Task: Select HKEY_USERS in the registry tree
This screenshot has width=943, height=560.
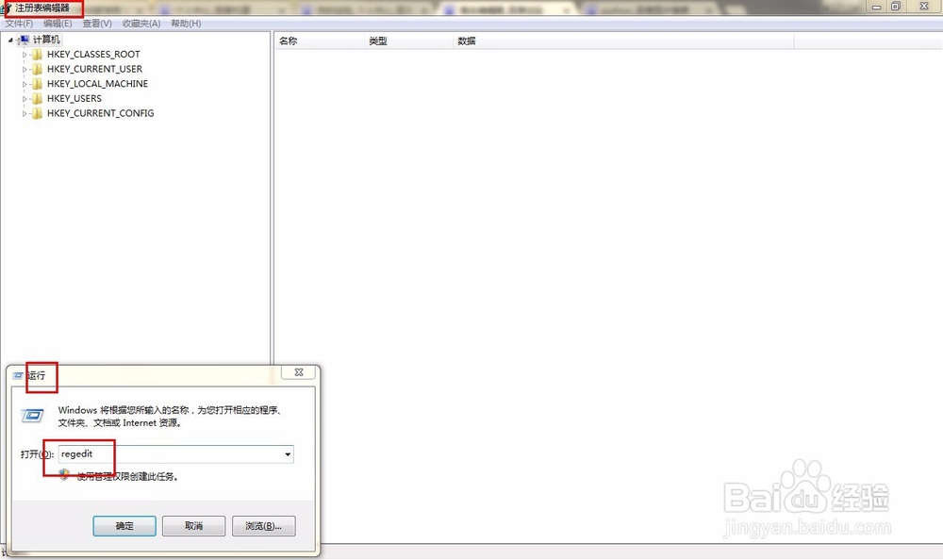Action: tap(74, 98)
